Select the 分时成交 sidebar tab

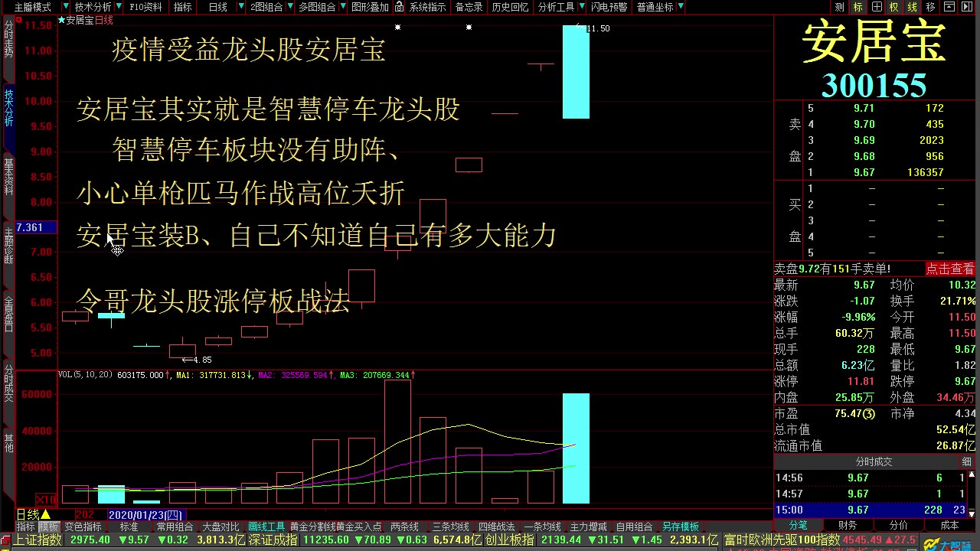click(8, 383)
